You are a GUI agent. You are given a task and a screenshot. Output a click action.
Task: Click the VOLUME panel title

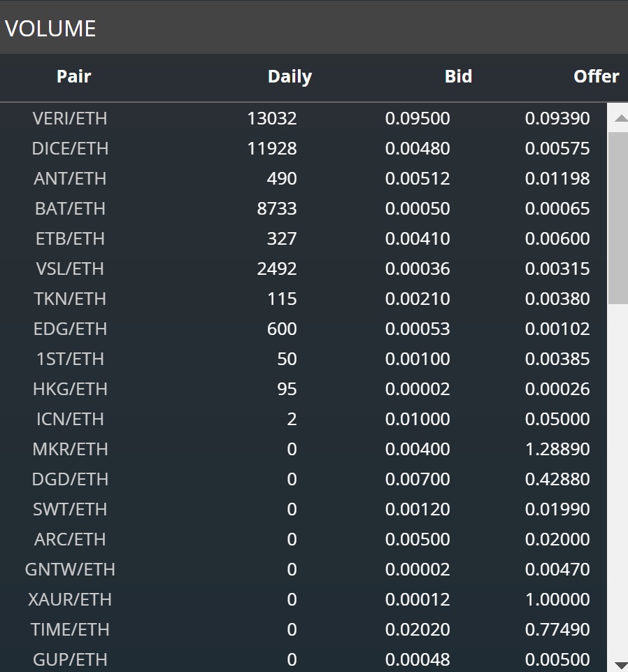click(51, 29)
